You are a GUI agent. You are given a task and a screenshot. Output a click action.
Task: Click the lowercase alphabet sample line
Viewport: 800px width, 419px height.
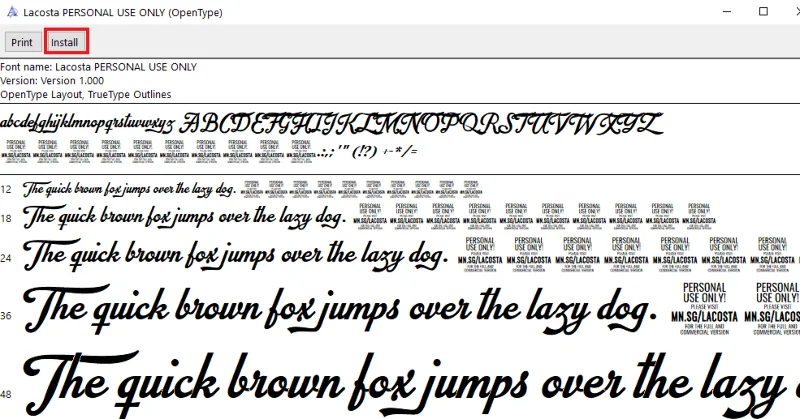pos(87,124)
